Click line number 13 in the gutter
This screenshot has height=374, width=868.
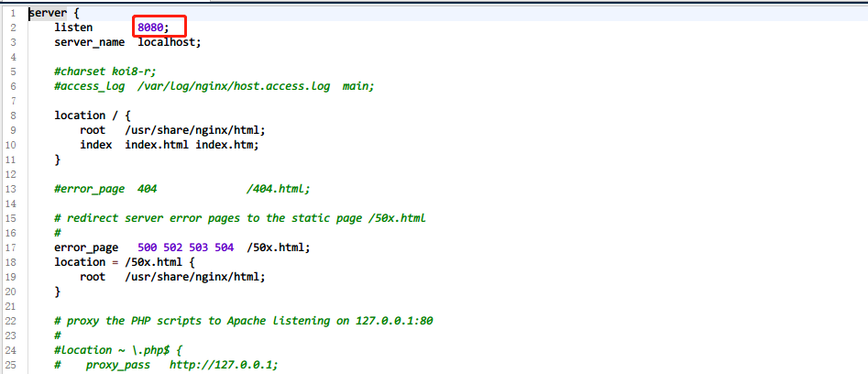click(10, 189)
